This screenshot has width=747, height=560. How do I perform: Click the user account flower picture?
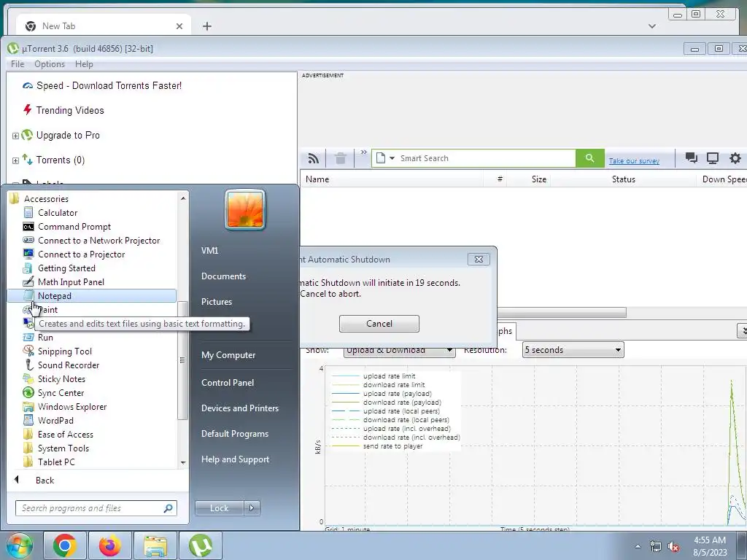tap(245, 209)
